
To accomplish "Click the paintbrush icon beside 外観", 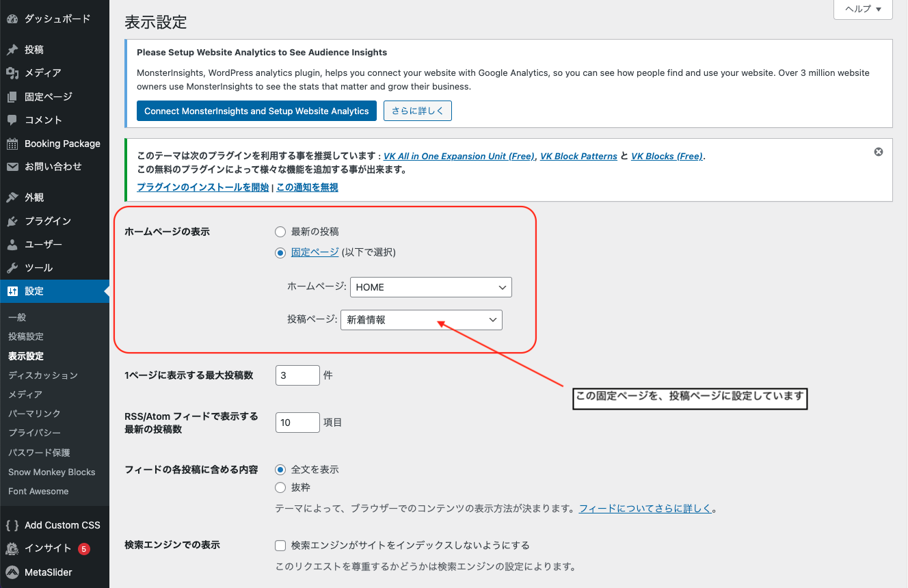I will tap(12, 198).
